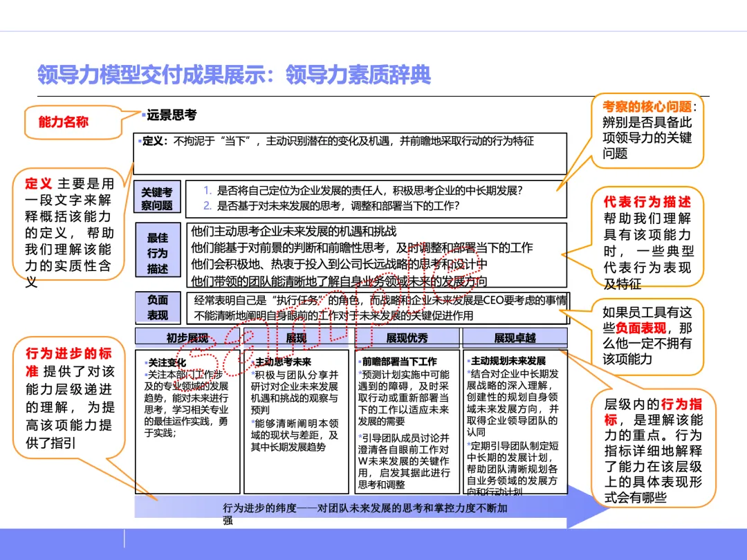Image resolution: width=747 pixels, height=560 pixels.
Task: Click the 最佳行为描述 label box
Action: coord(158,250)
